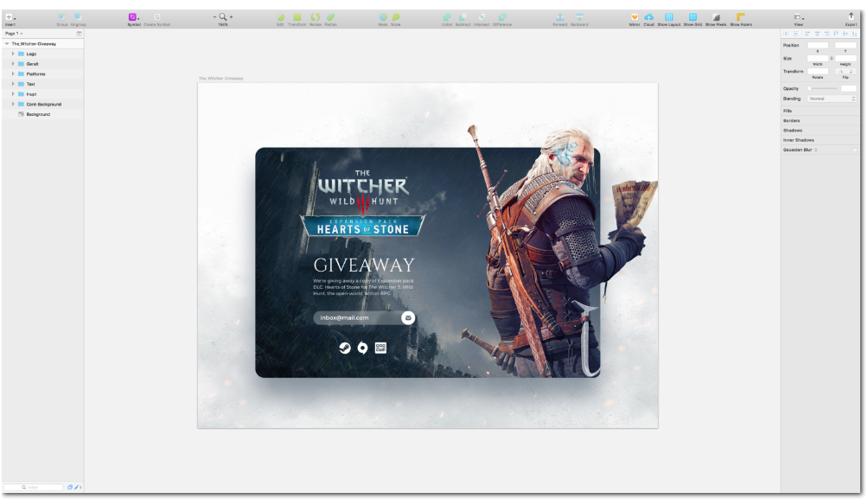The image size is (868, 499).
Task: Move layer Backward with toolbar icon
Action: pyautogui.click(x=579, y=17)
